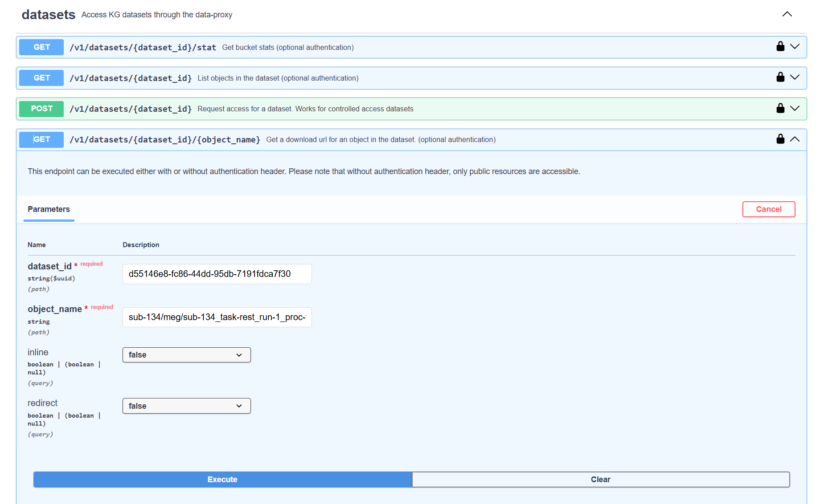This screenshot has width=828, height=504.
Task: Click the datasets section heading
Action: tap(49, 15)
